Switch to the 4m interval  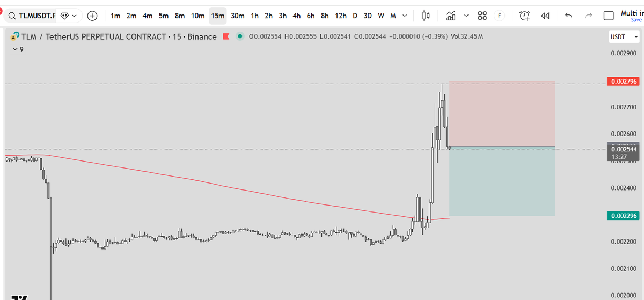[x=148, y=16]
